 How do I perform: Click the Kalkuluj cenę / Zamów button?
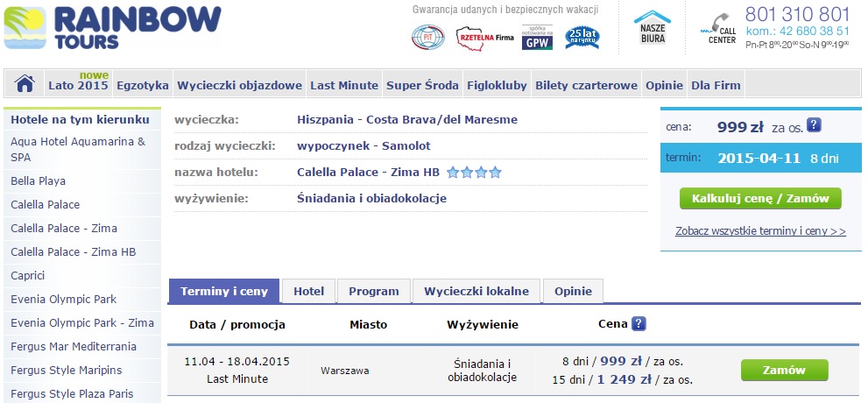coord(760,198)
